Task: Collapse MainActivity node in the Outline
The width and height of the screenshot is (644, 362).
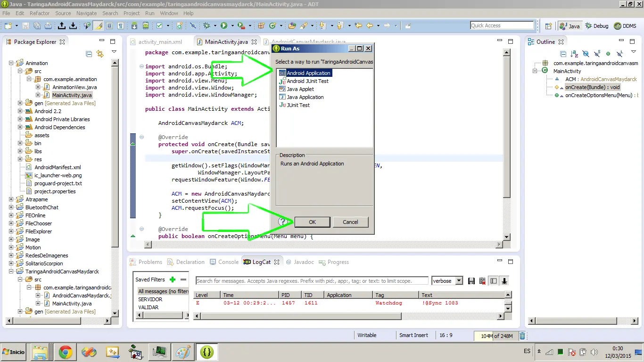Action: point(536,71)
